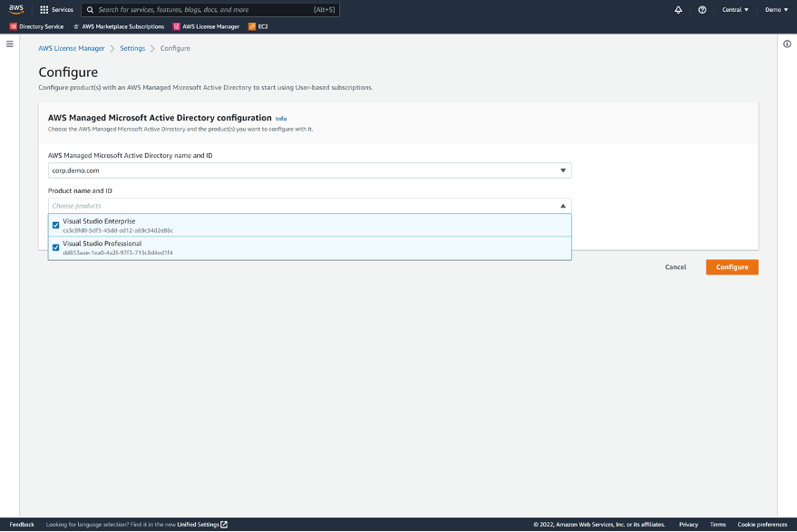Click inside the services search field
The height and width of the screenshot is (532, 797).
click(x=209, y=10)
